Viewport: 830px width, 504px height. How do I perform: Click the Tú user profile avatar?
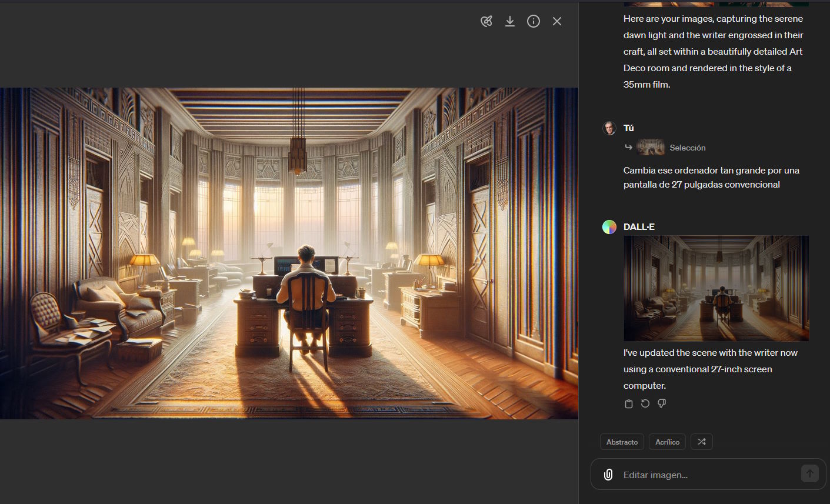click(609, 128)
